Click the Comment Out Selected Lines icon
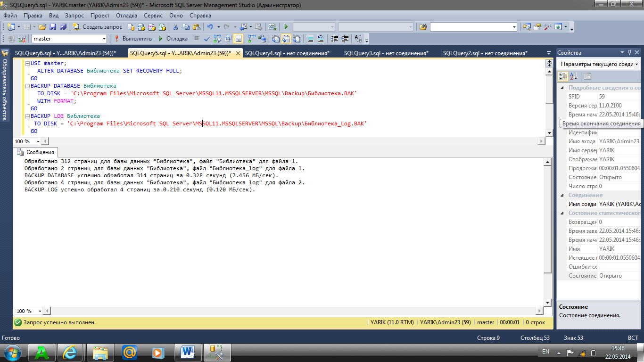 pyautogui.click(x=310, y=39)
